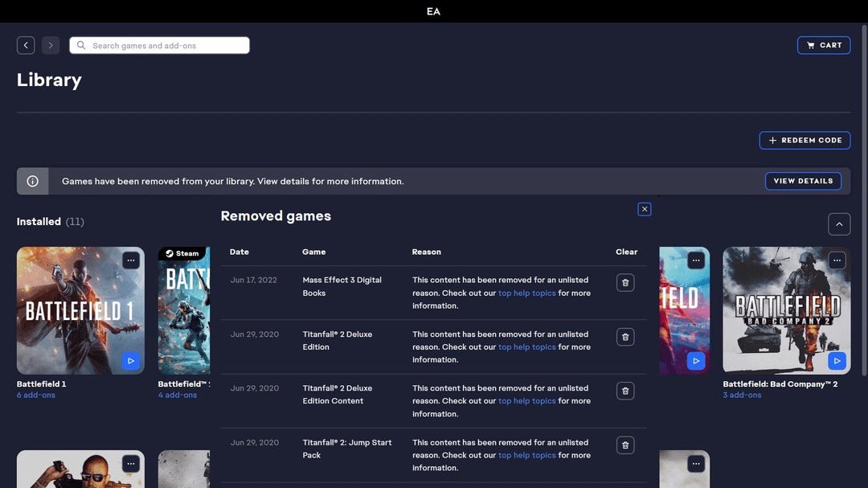Clear the Titanfall 2: Jump Start Pack row
The width and height of the screenshot is (868, 488).
(x=625, y=445)
